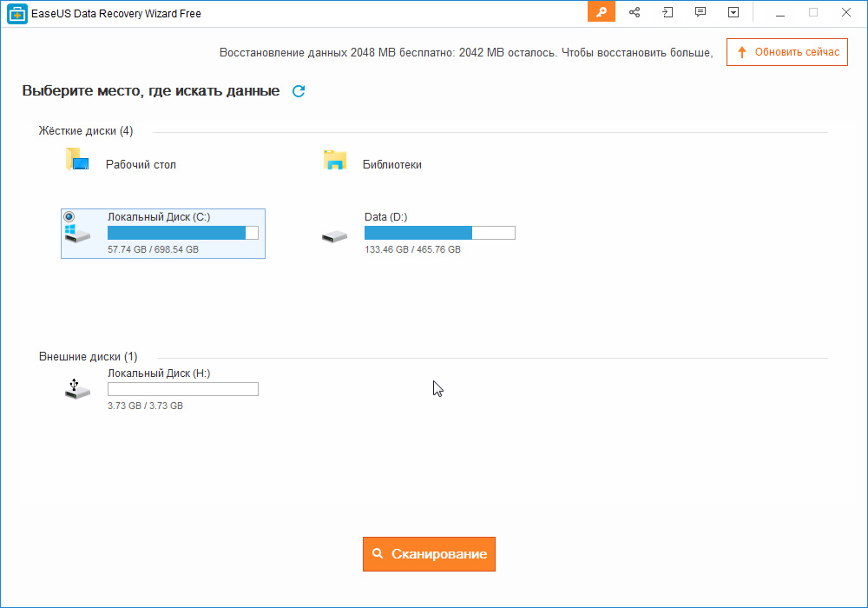Image resolution: width=868 pixels, height=608 pixels.
Task: Click the 3.73 GB / 3.73 GB text
Action: click(x=145, y=406)
